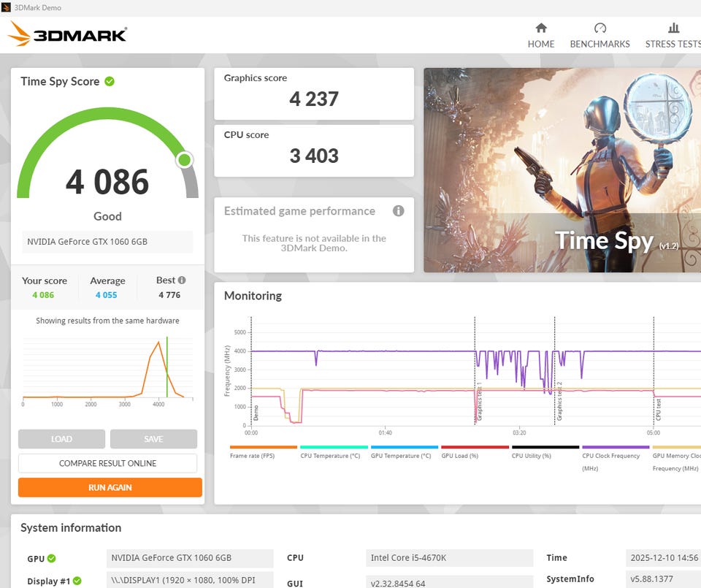Image resolution: width=701 pixels, height=588 pixels.
Task: Click the orange RUN AGAIN button
Action: pyautogui.click(x=110, y=487)
